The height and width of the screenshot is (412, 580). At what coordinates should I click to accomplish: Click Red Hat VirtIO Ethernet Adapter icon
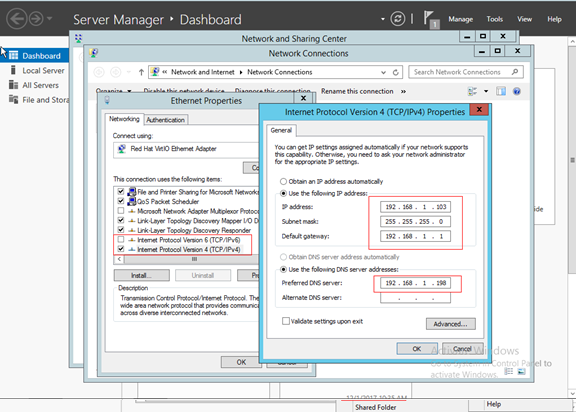122,149
